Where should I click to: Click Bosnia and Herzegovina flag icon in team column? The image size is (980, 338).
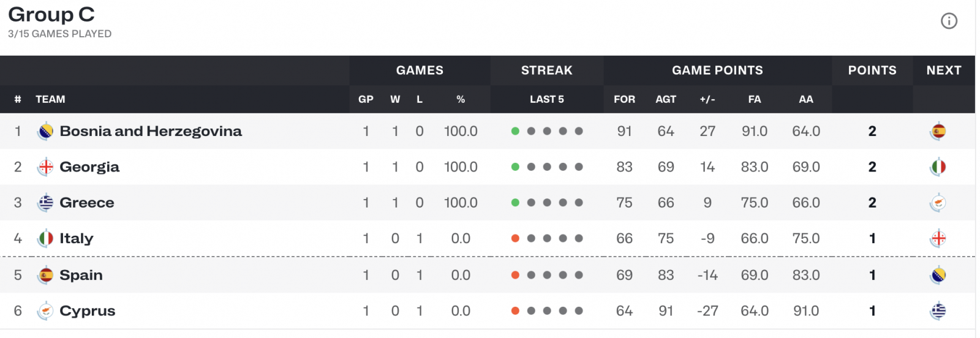coord(45,131)
